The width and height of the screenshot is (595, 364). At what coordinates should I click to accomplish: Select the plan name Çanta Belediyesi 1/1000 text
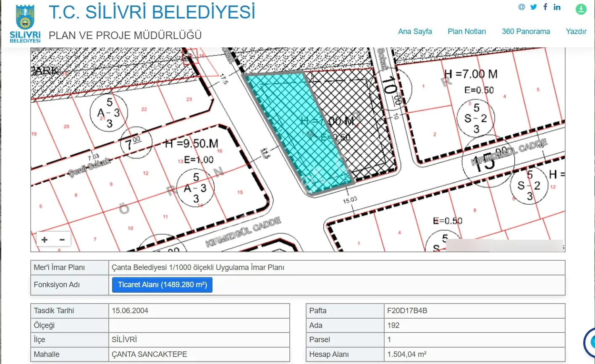click(198, 267)
